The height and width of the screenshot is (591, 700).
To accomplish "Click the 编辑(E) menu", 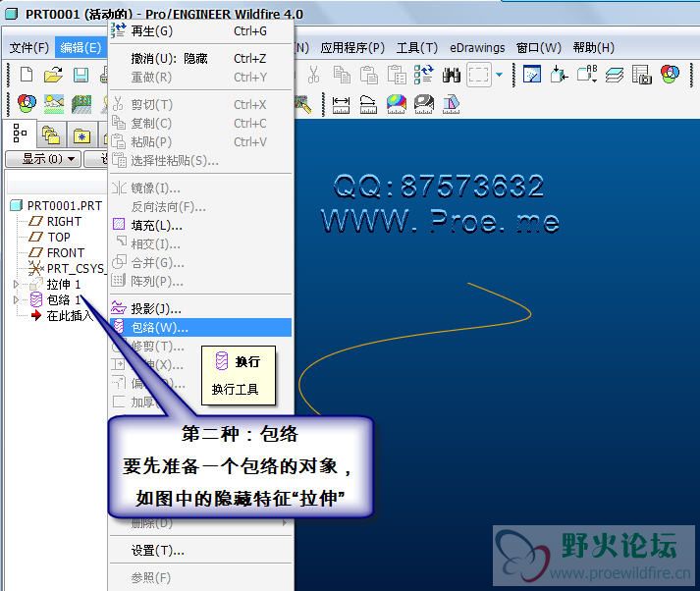I will (81, 47).
